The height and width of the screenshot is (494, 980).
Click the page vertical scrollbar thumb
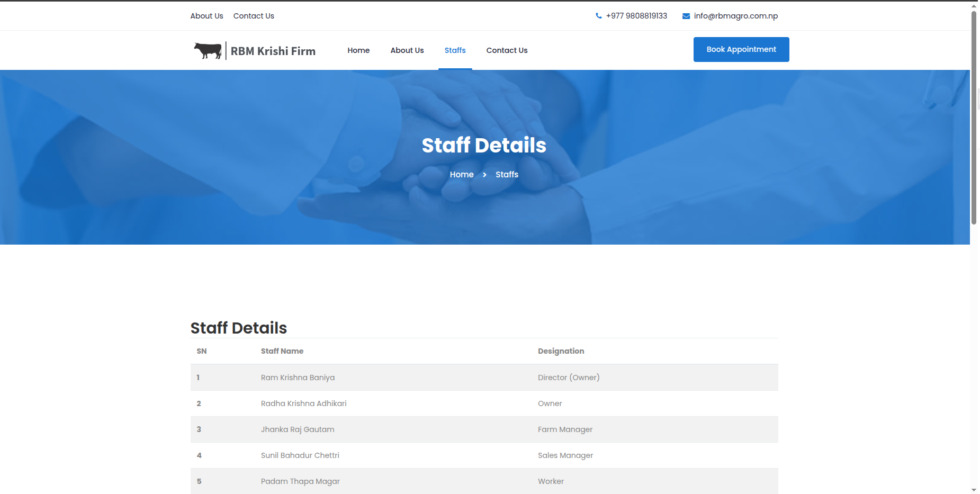[x=974, y=116]
